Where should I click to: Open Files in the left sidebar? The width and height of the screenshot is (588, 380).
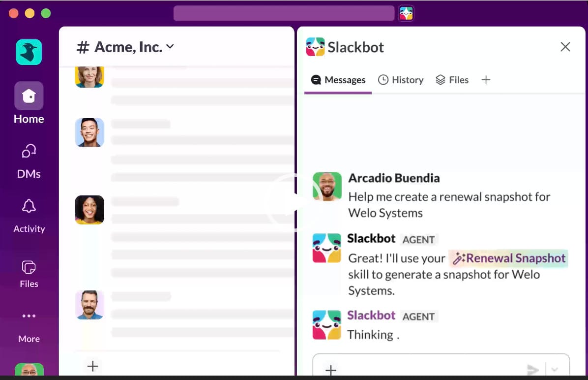coord(29,268)
